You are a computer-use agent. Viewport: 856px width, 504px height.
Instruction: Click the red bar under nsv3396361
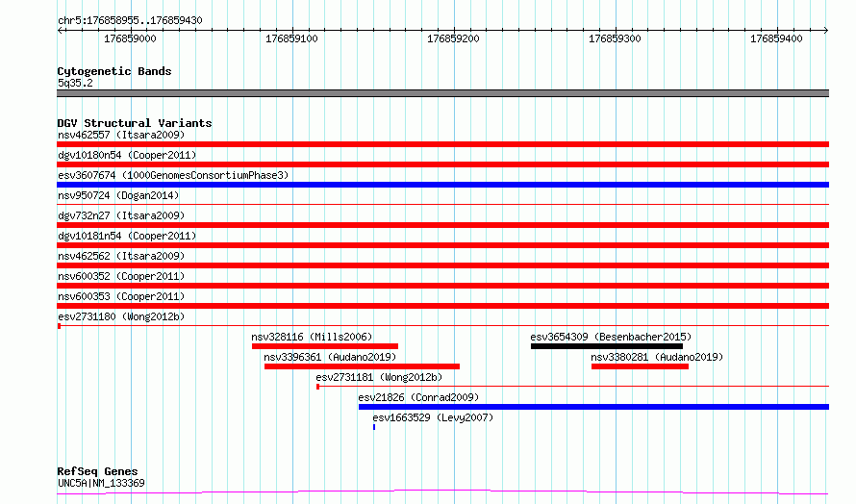click(362, 366)
